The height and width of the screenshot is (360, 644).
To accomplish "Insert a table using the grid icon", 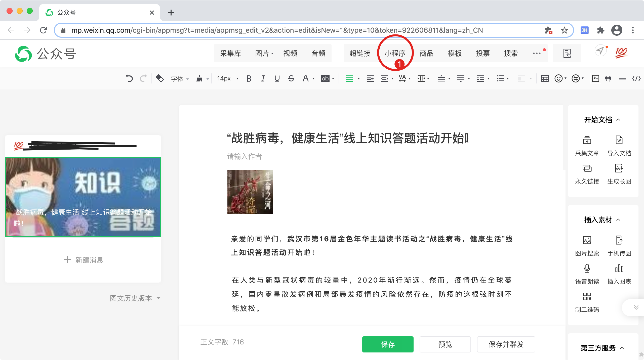I will coord(545,79).
